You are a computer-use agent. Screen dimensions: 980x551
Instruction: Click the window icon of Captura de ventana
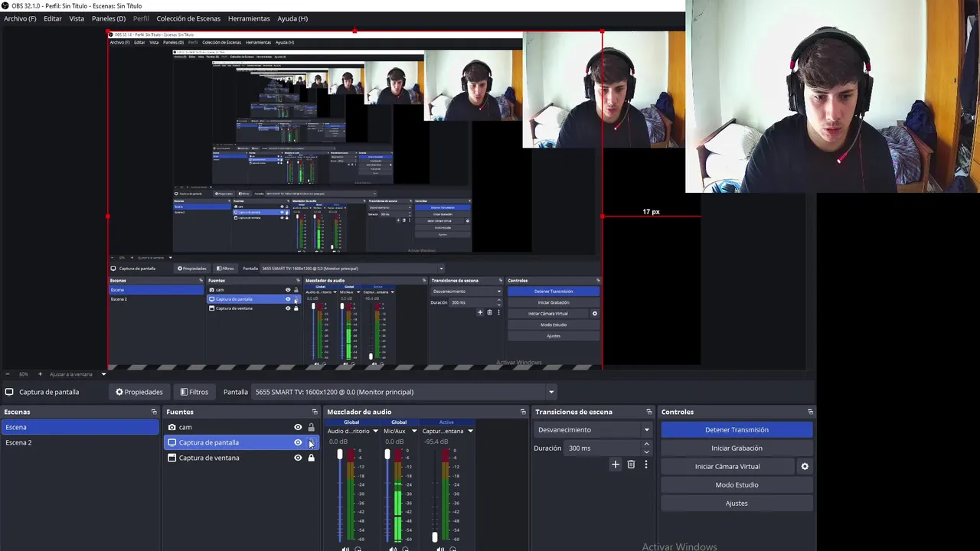coord(172,458)
